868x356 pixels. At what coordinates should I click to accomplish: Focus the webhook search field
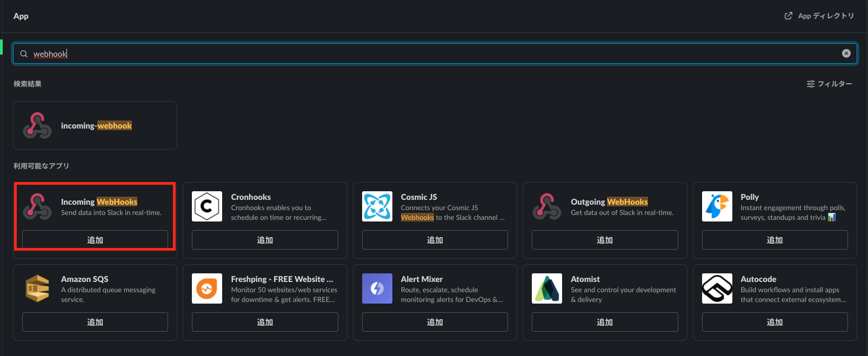coord(435,53)
